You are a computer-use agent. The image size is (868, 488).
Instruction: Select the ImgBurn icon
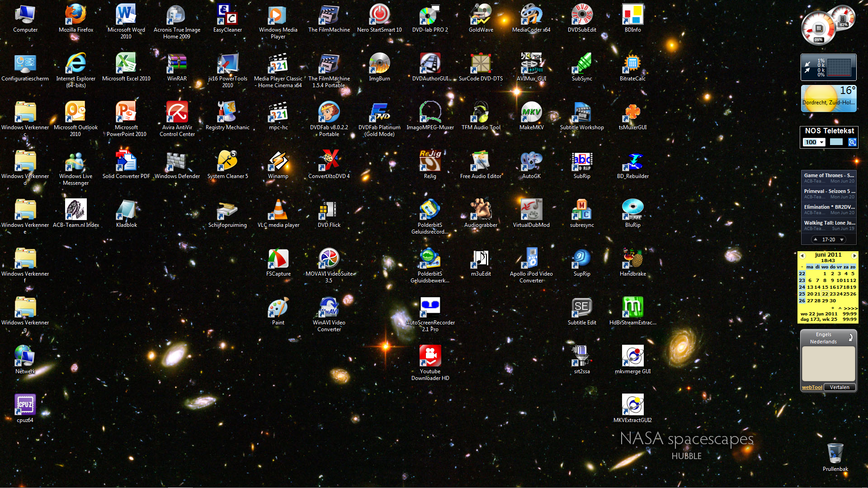tap(379, 67)
